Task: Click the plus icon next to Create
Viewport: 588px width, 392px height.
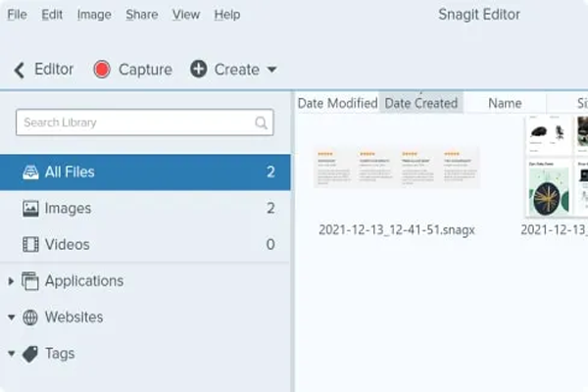Action: (x=199, y=70)
